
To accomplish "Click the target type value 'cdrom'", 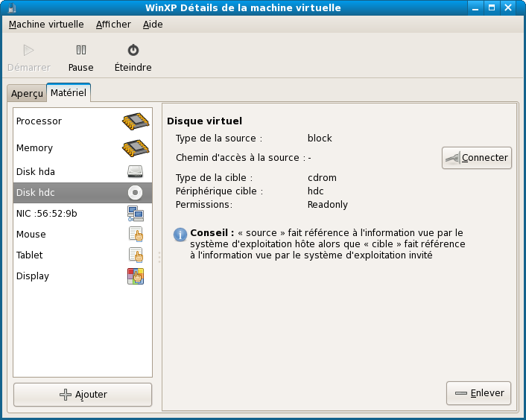I will click(322, 178).
